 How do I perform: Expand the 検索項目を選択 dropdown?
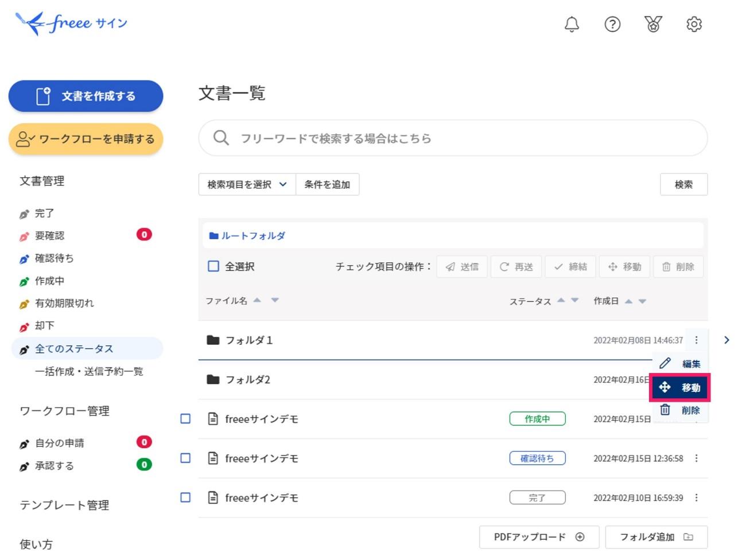pos(247,185)
